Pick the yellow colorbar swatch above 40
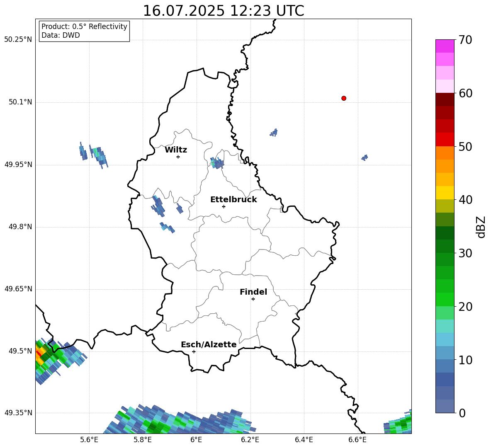The height and width of the screenshot is (448, 491). (x=445, y=193)
